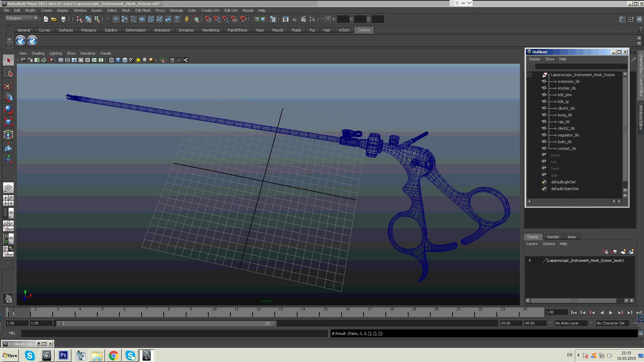Choose the Rotate tool
Viewport: 644px width, 362px height.
(8, 110)
